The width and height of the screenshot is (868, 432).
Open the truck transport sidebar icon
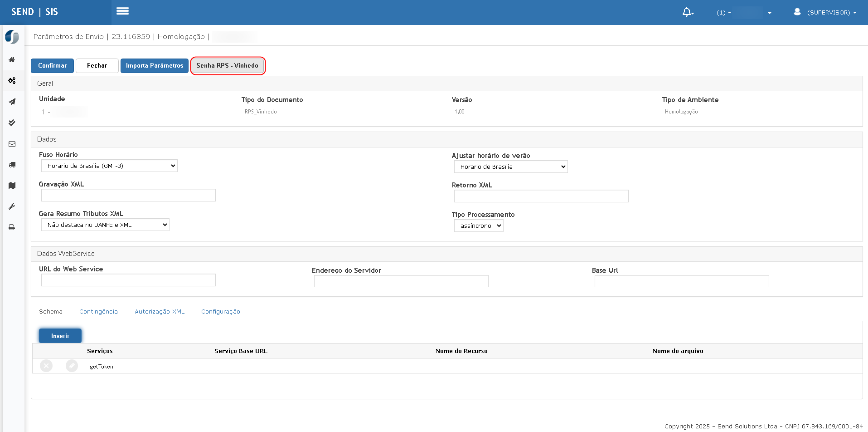pyautogui.click(x=12, y=165)
